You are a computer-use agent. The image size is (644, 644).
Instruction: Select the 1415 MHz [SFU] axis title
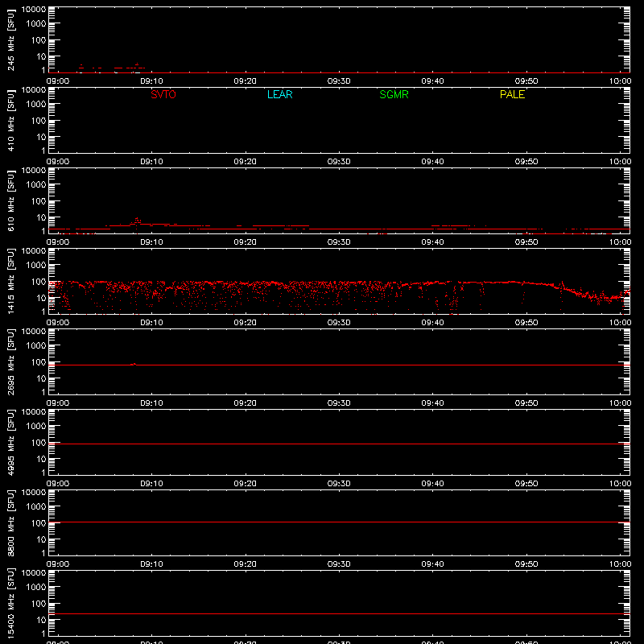tap(11, 281)
